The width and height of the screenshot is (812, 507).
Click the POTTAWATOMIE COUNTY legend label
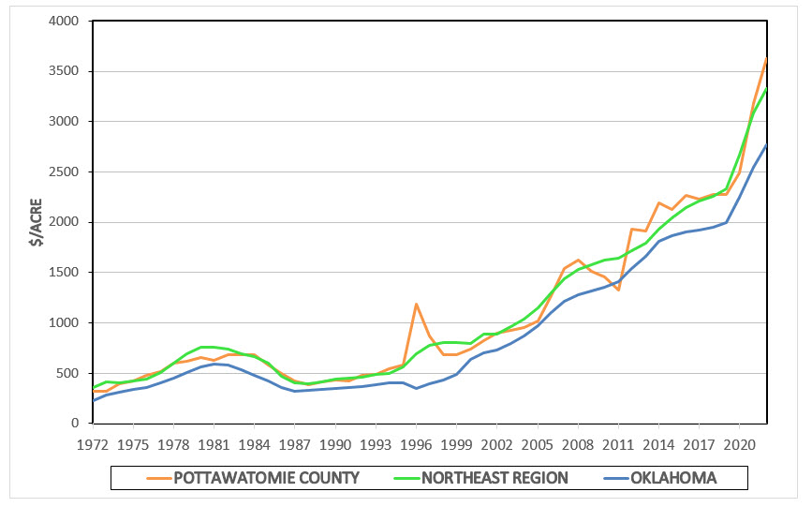tap(267, 478)
